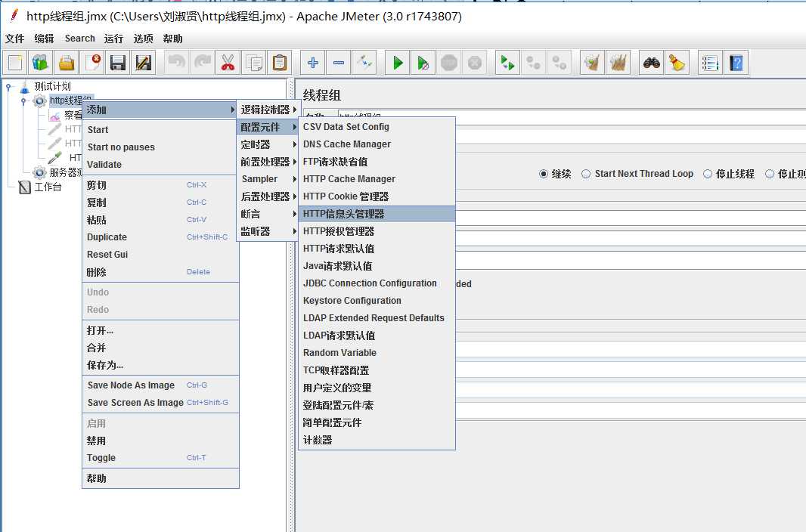Choose HTTP信息头管理器 from submenu
This screenshot has height=532, width=806.
(x=377, y=214)
